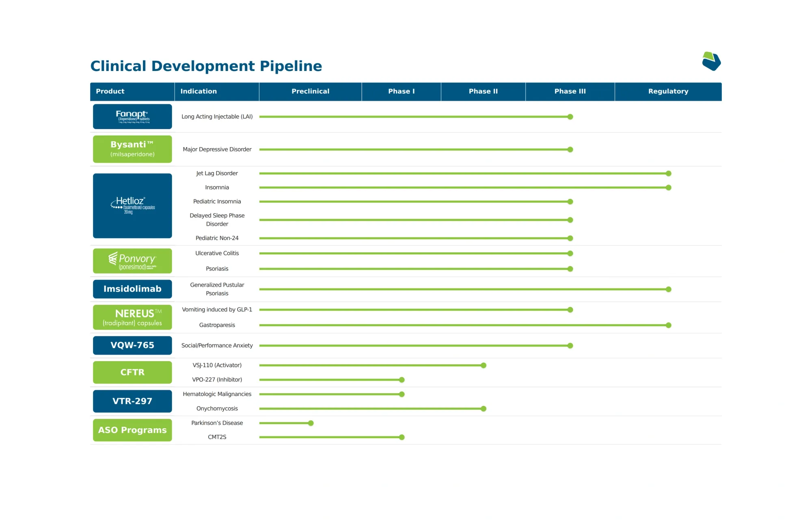Click the end dot of the Social/Performance Anxiety bar

click(x=570, y=346)
